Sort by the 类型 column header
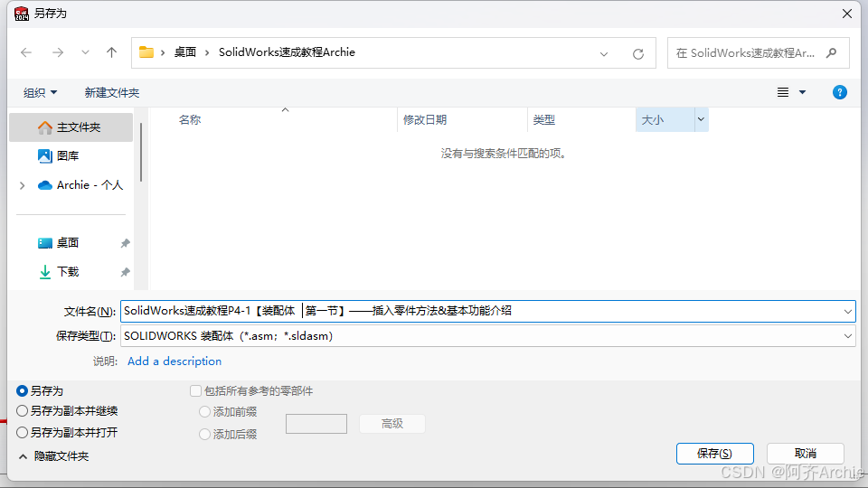868x488 pixels. coord(543,120)
